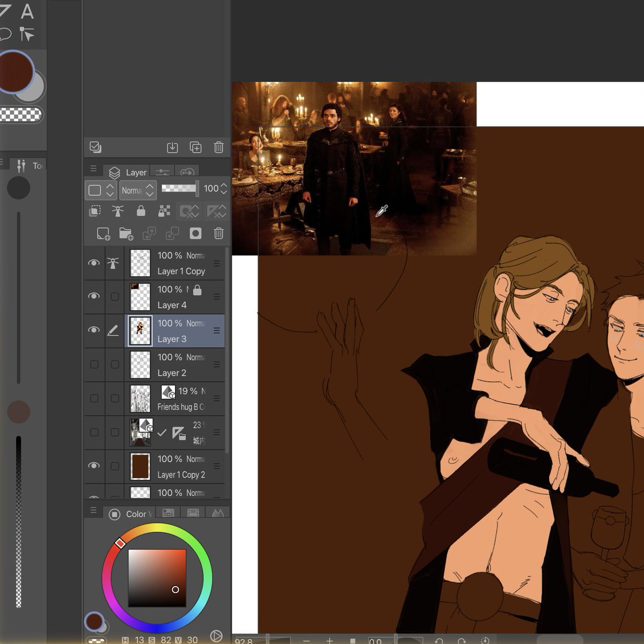This screenshot has width=644, height=644.
Task: Open the Normal blending mode dropdown
Action: coord(138,190)
